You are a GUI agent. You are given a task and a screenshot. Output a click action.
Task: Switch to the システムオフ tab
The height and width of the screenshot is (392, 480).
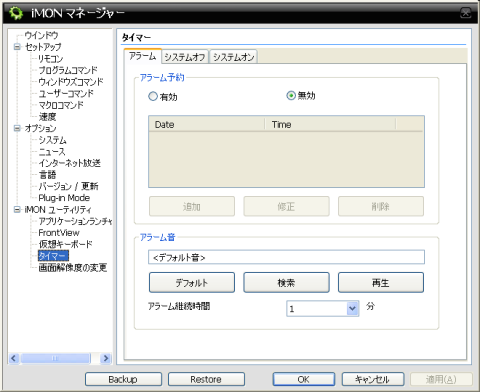click(x=185, y=57)
